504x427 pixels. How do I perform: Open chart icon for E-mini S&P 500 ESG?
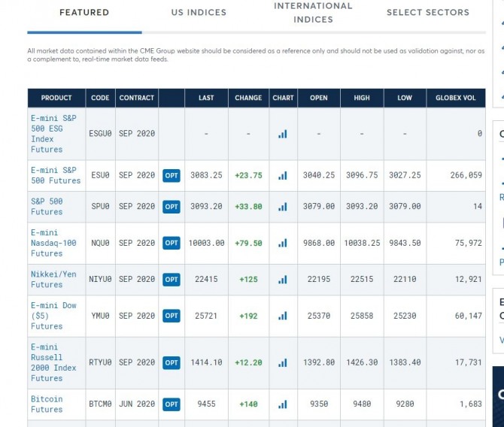click(283, 134)
